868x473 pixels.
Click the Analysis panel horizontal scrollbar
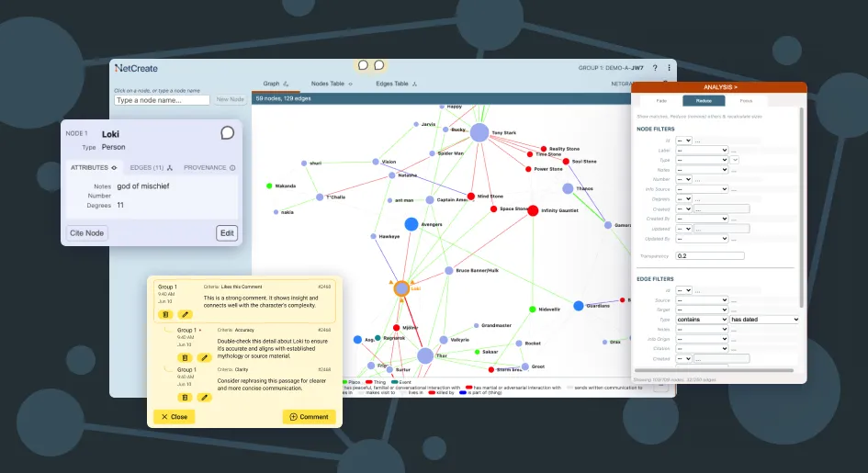pyautogui.click(x=714, y=370)
